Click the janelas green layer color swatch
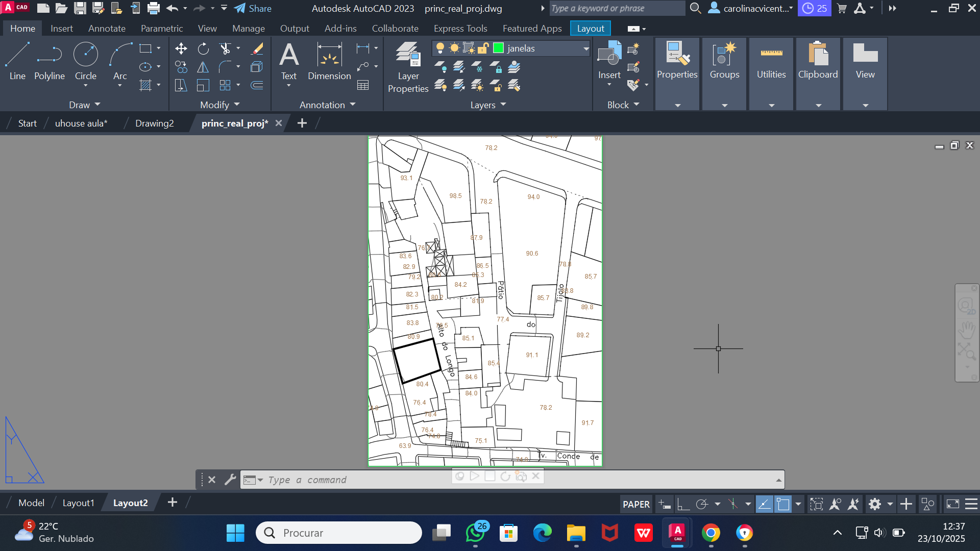Screen dimensions: 980x551 (499, 48)
